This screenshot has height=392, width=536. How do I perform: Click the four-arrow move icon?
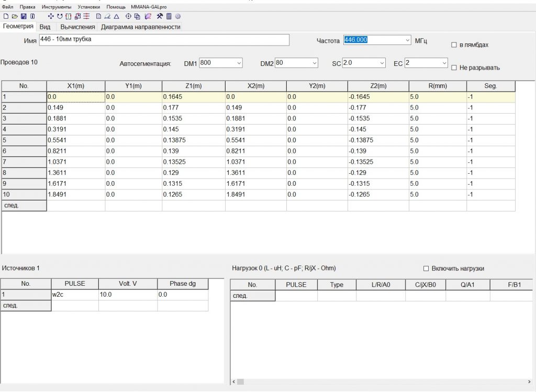[x=51, y=17]
